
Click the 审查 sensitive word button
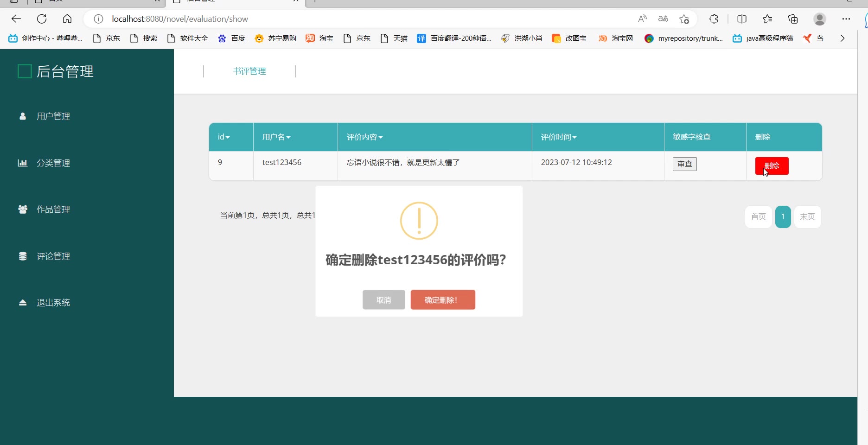click(x=685, y=164)
